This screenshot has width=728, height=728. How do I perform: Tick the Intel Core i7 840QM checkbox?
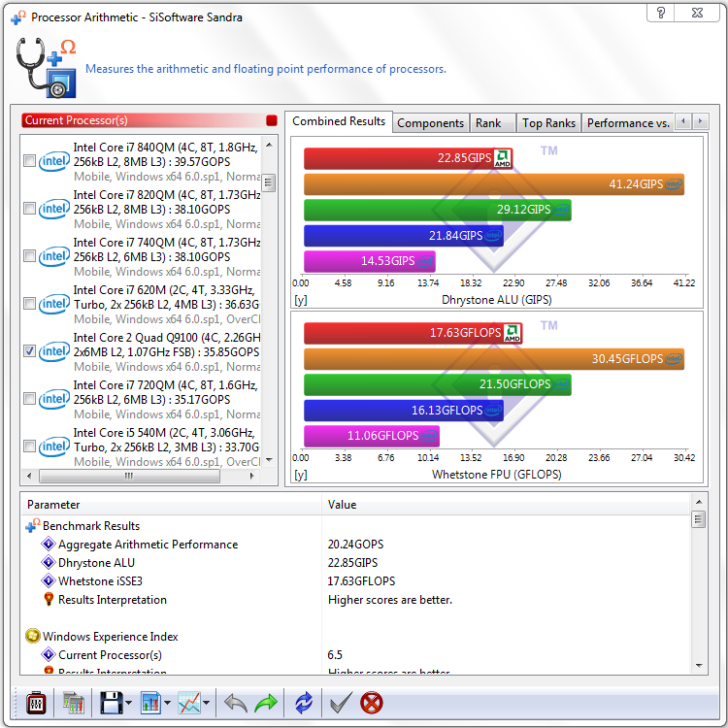[29, 161]
